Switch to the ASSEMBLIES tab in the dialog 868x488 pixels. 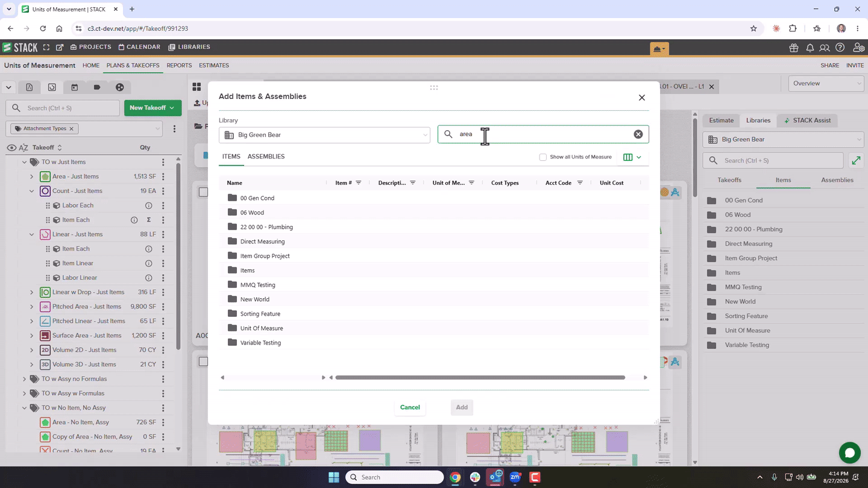tap(266, 157)
